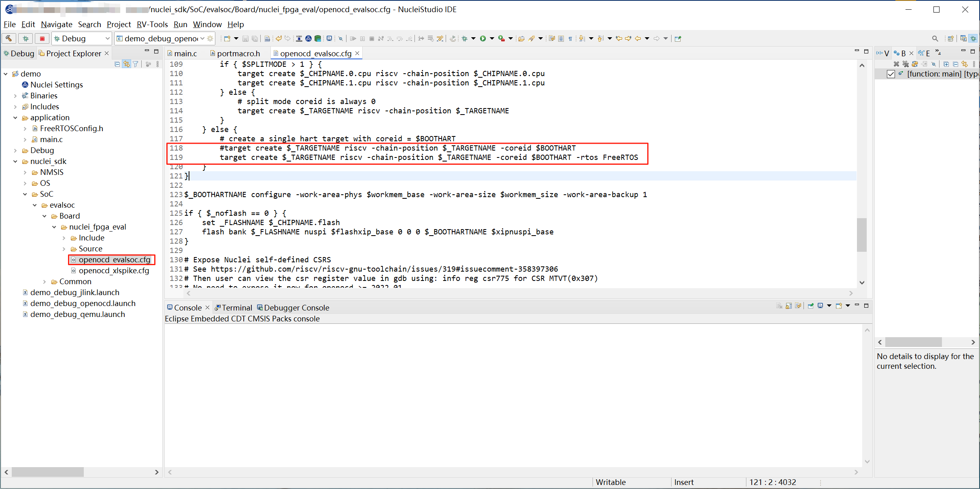Uncheck the function main breakpoint checkbox

pyautogui.click(x=891, y=74)
